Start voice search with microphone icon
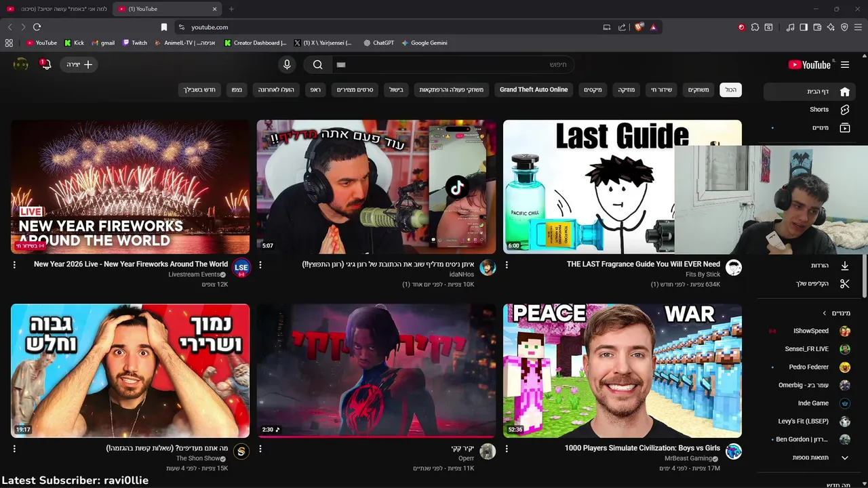Viewport: 868px width, 488px height. [x=287, y=64]
